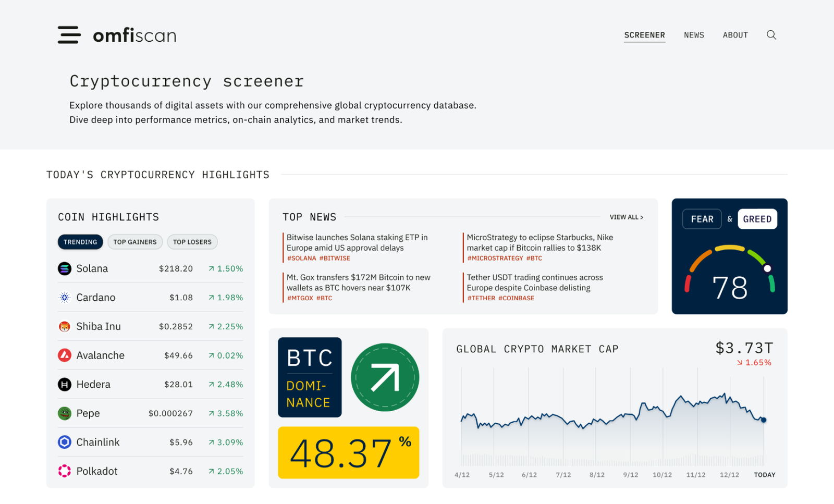Screen dimensions: 834x504
Task: Click View All news link
Action: 627,217
